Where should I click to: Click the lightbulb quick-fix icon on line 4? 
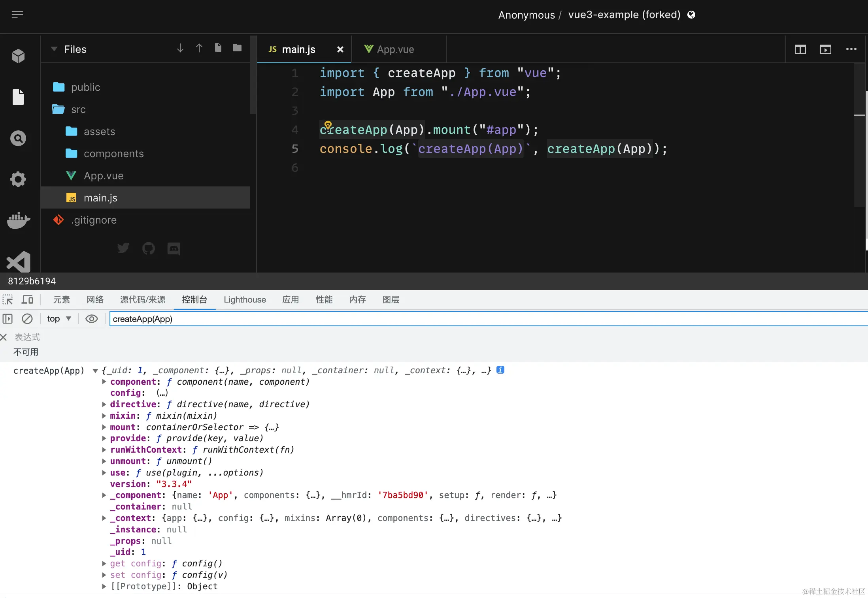[328, 126]
